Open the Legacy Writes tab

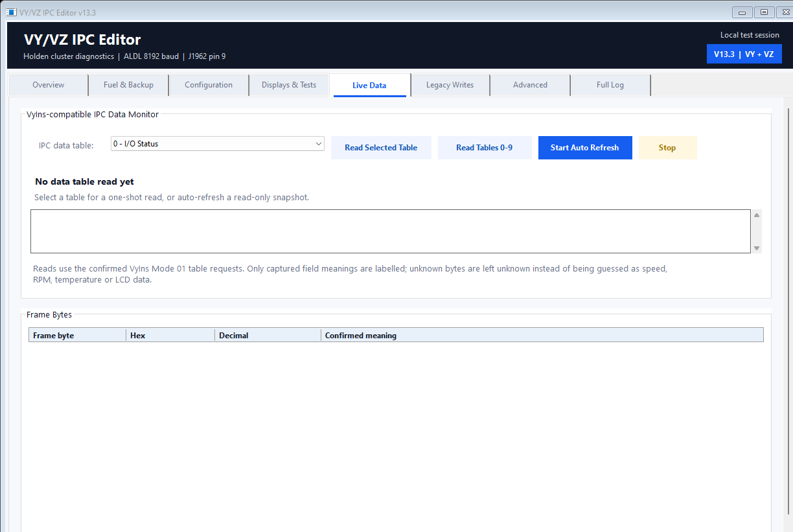[x=450, y=85]
